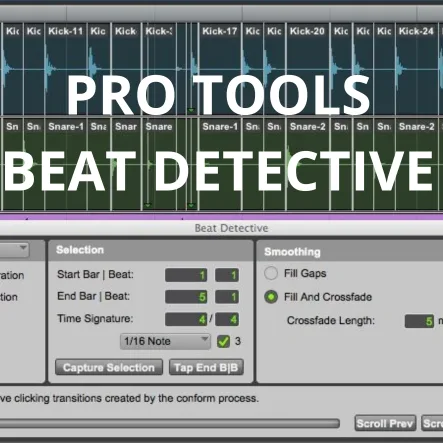Click the Start Beat number field
Screen dimensions: 443x443
point(227,275)
